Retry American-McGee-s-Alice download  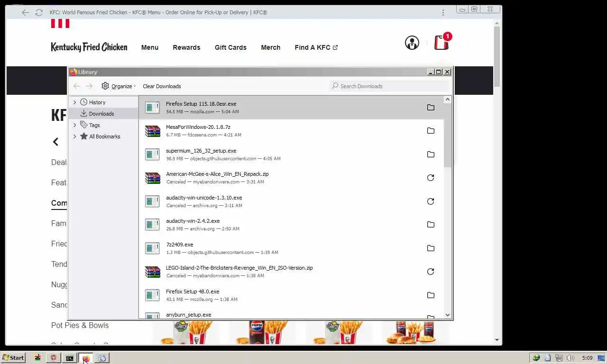click(x=431, y=178)
